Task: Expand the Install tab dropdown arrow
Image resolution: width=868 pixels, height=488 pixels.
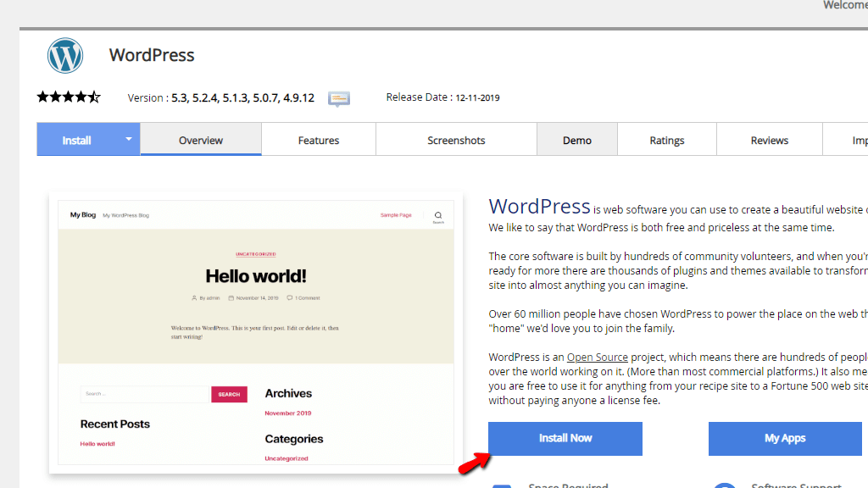Action: pyautogui.click(x=129, y=139)
